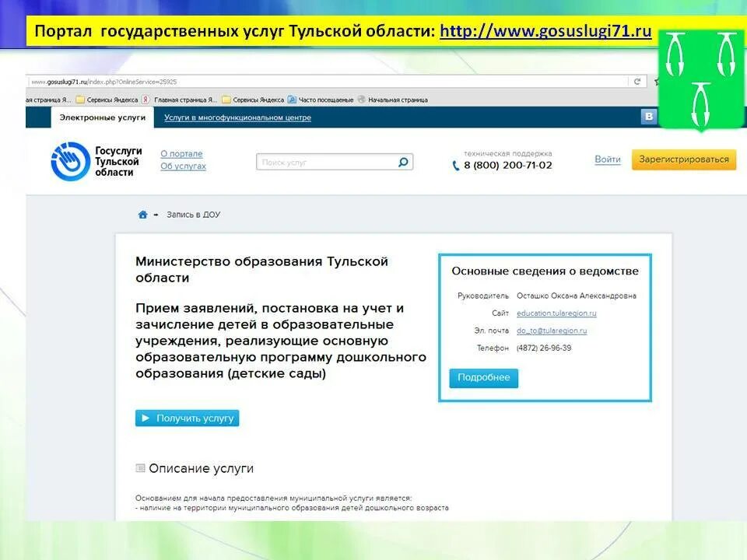
Task: Click inside the Поиск услуг search field
Action: (x=327, y=161)
